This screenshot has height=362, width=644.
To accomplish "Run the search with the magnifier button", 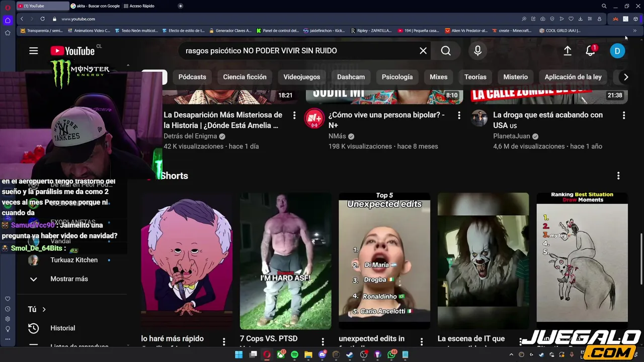I will (x=446, y=51).
